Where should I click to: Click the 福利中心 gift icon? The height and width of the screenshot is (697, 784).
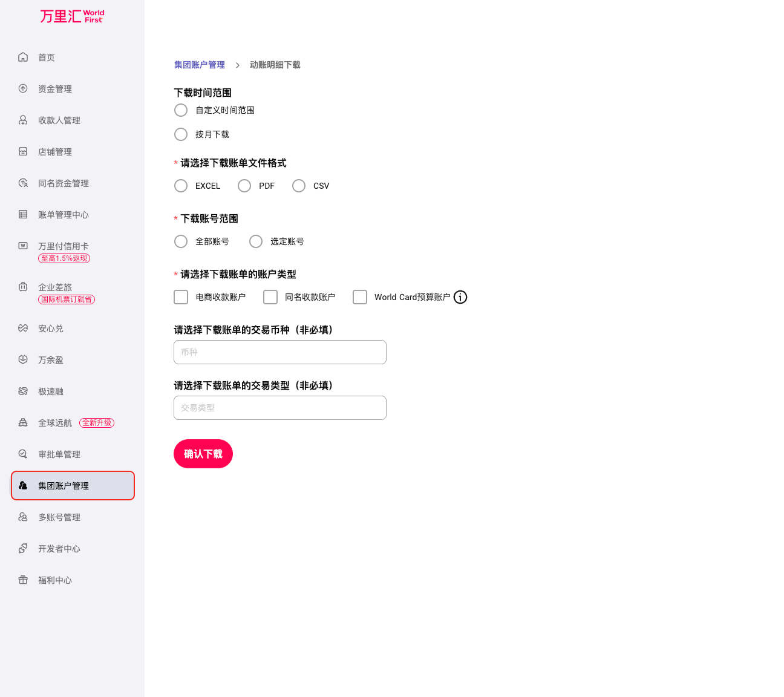click(x=23, y=580)
